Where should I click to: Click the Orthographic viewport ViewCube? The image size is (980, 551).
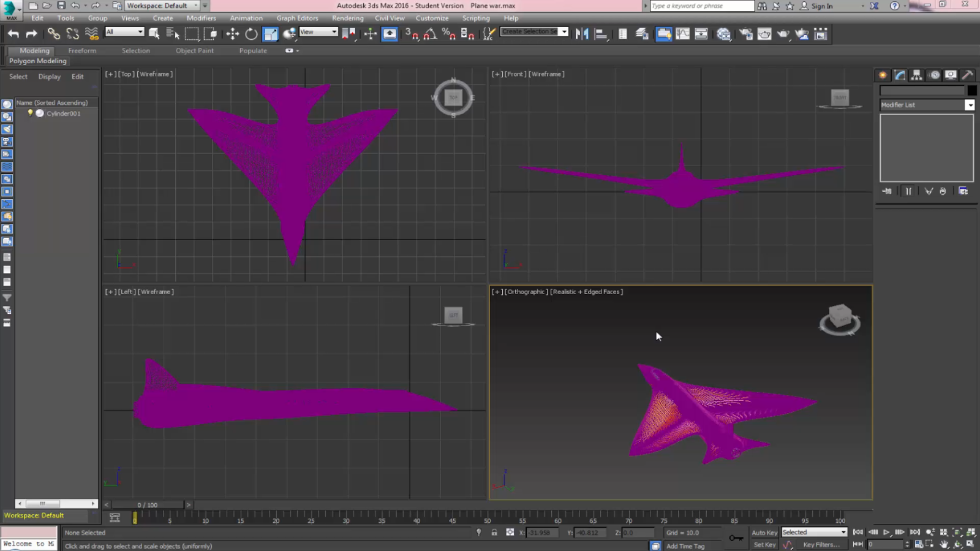coord(840,319)
